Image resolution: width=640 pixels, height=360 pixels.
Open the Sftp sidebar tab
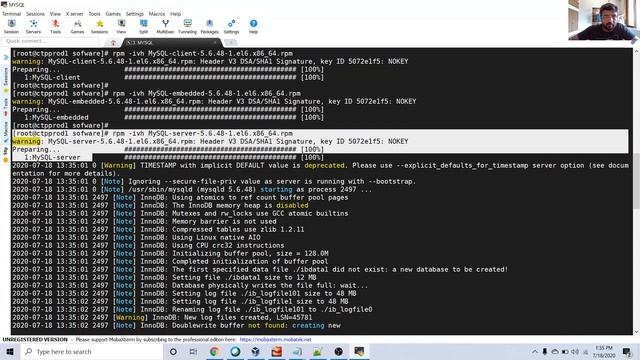pyautogui.click(x=6, y=154)
